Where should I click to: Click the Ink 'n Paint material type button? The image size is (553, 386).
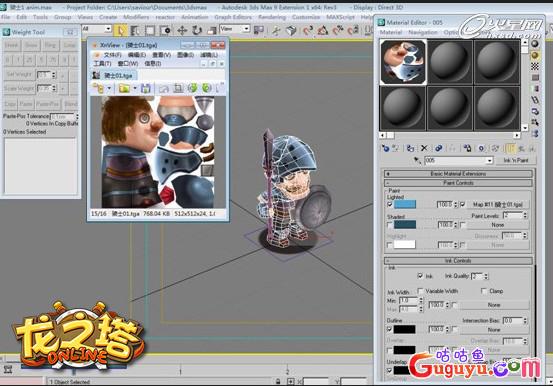pyautogui.click(x=516, y=161)
